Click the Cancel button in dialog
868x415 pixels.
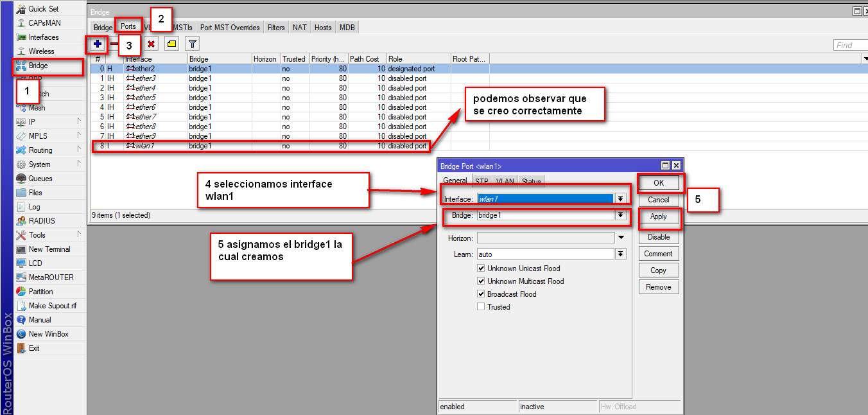(x=659, y=200)
